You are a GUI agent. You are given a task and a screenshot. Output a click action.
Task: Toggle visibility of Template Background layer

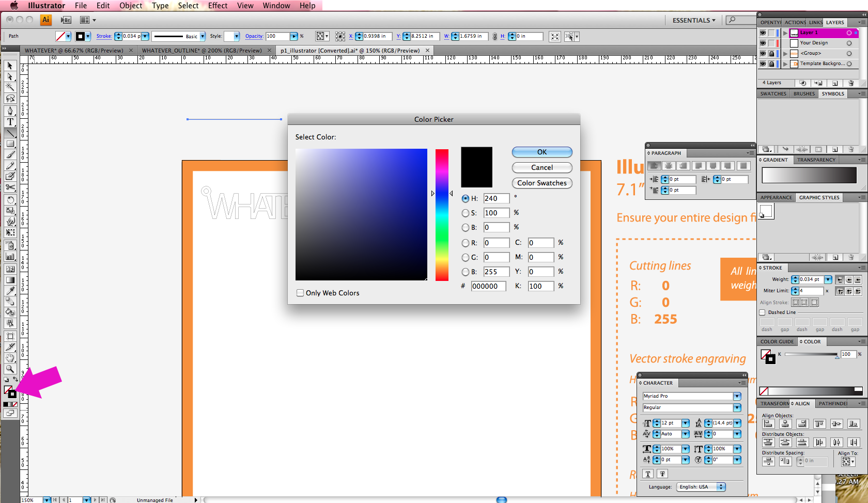[763, 64]
